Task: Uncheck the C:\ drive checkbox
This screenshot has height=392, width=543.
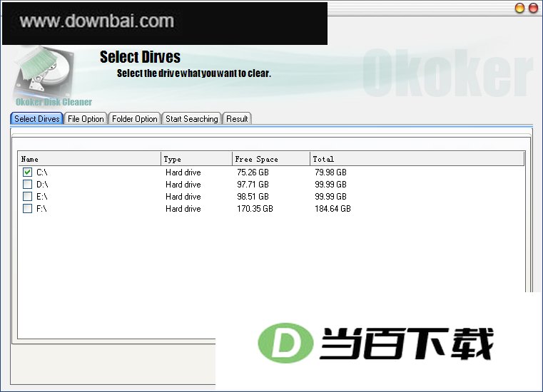Action: tap(27, 172)
